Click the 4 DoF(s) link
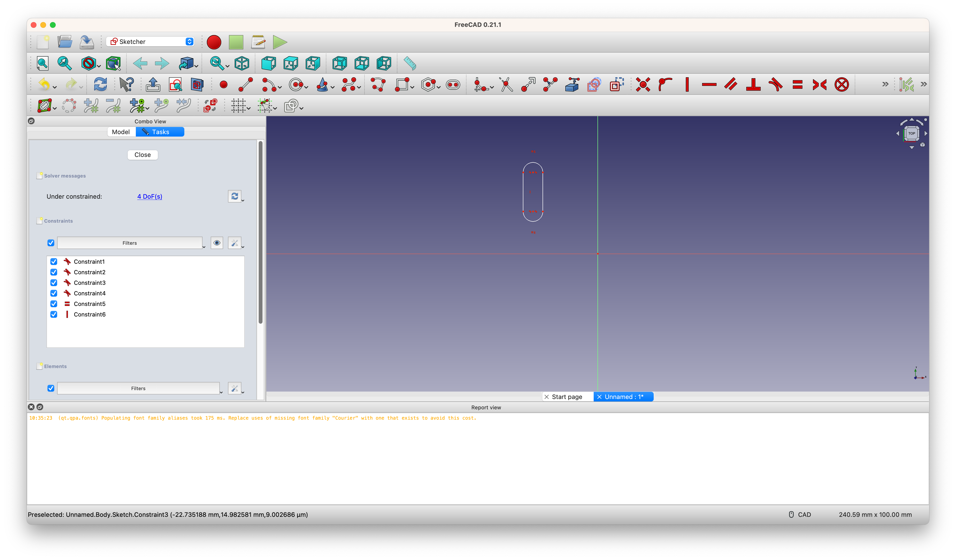This screenshot has height=560, width=956. click(x=149, y=197)
